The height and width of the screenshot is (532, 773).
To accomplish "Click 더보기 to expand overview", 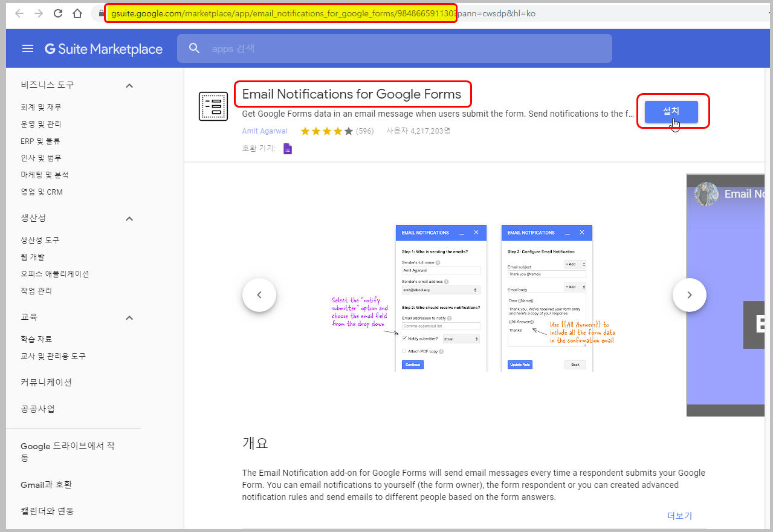I will [x=679, y=516].
